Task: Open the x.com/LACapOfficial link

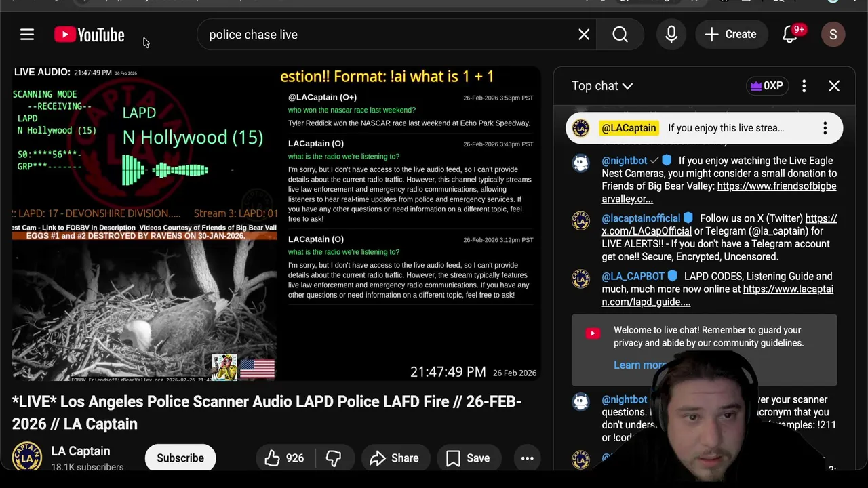Action: tap(719, 225)
